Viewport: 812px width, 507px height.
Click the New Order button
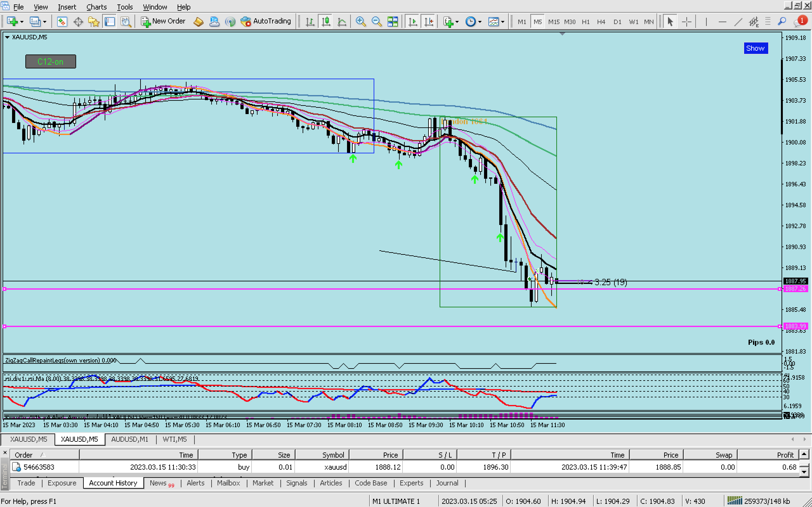[x=163, y=21]
